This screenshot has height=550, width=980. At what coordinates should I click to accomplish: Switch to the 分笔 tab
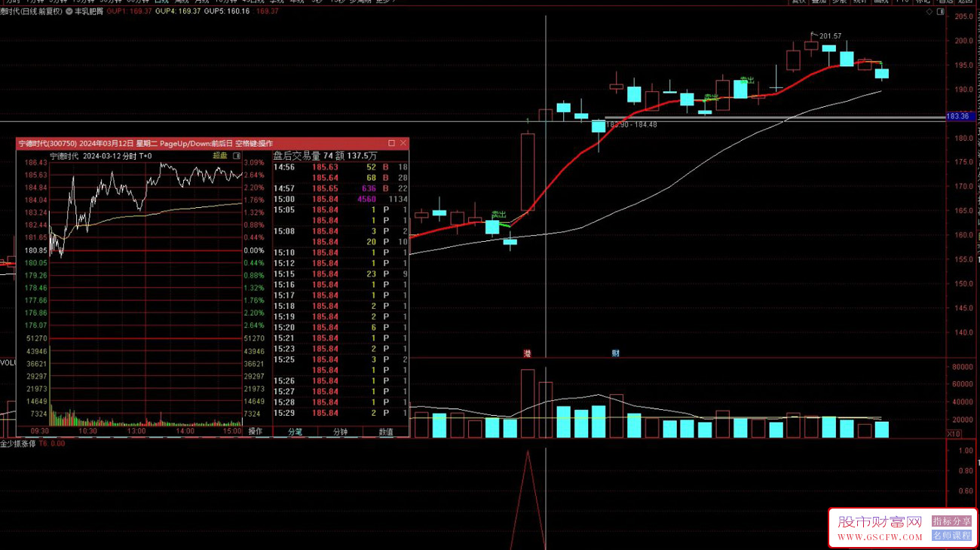(x=295, y=432)
